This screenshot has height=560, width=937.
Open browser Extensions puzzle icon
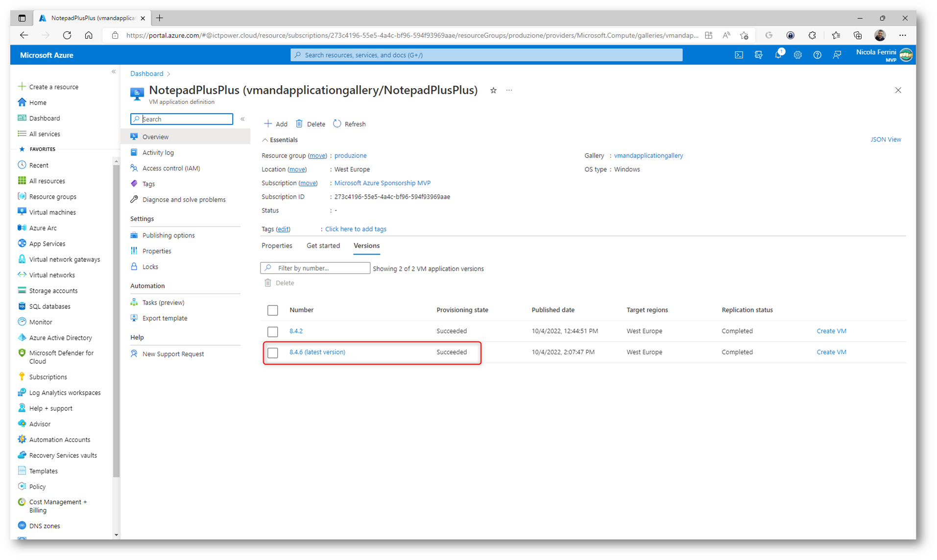812,35
